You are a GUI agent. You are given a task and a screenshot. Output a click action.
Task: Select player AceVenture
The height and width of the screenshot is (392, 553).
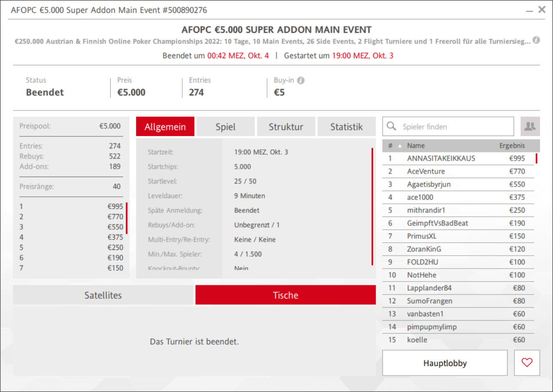(x=458, y=171)
